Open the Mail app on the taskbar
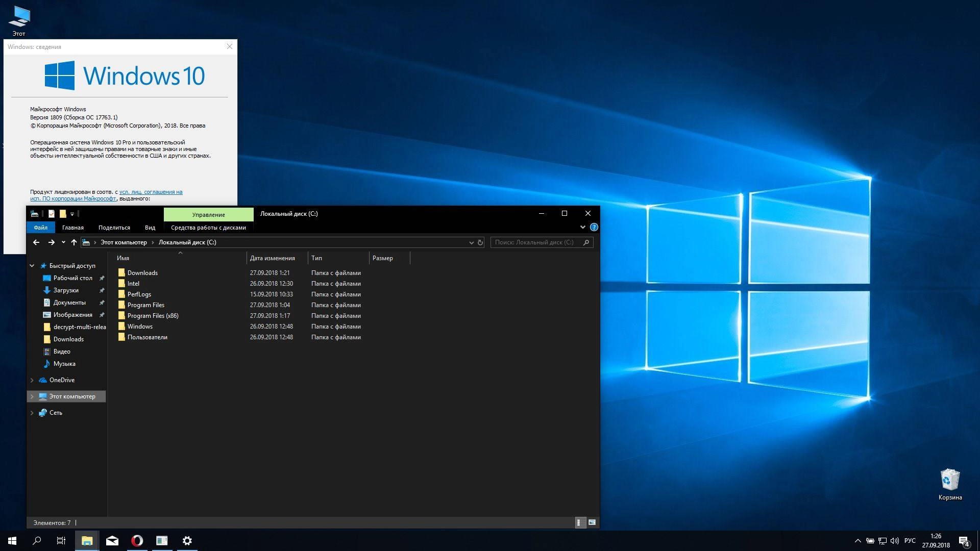 coord(112,541)
